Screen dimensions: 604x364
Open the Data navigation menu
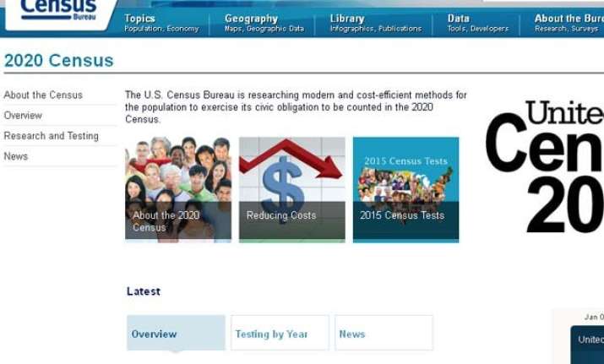pos(477,23)
